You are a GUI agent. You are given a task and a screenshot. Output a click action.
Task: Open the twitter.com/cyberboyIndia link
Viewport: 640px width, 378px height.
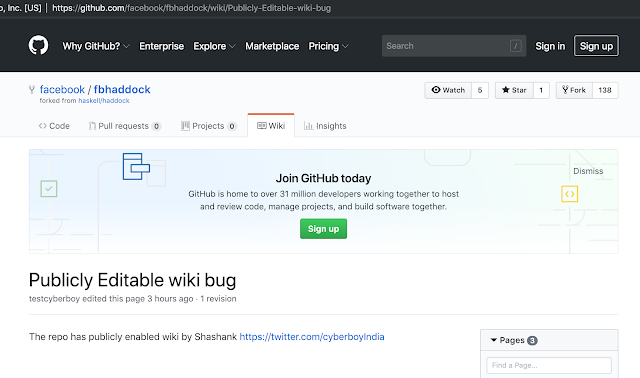click(x=312, y=337)
